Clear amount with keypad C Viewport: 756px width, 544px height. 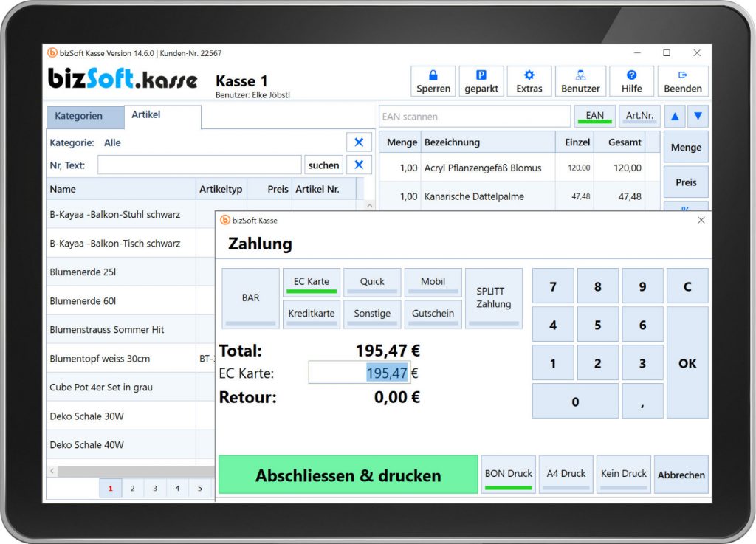[687, 286]
